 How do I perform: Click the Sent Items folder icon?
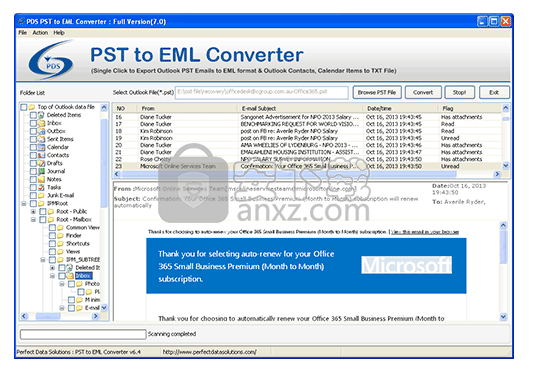(x=41, y=139)
